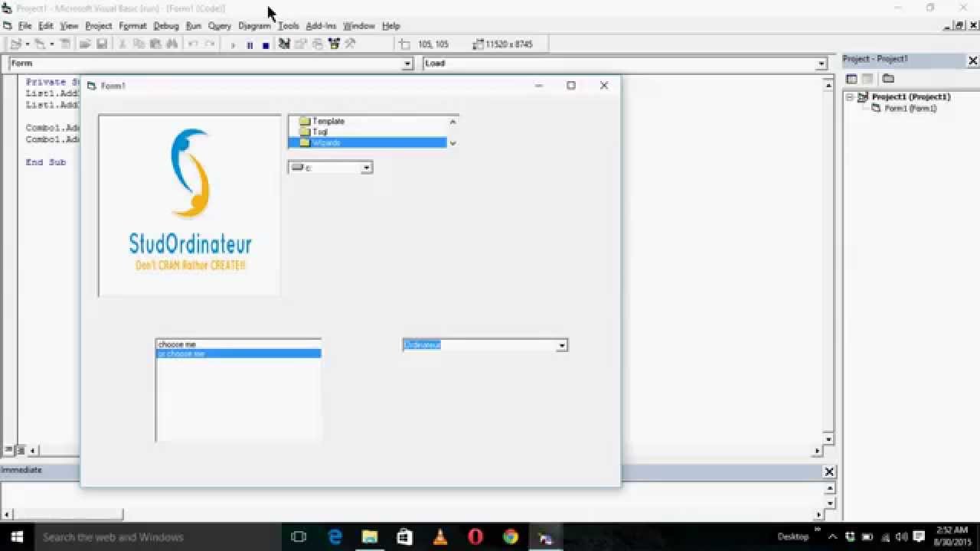Open the View menu
Viewport: 980px width, 551px height.
69,26
